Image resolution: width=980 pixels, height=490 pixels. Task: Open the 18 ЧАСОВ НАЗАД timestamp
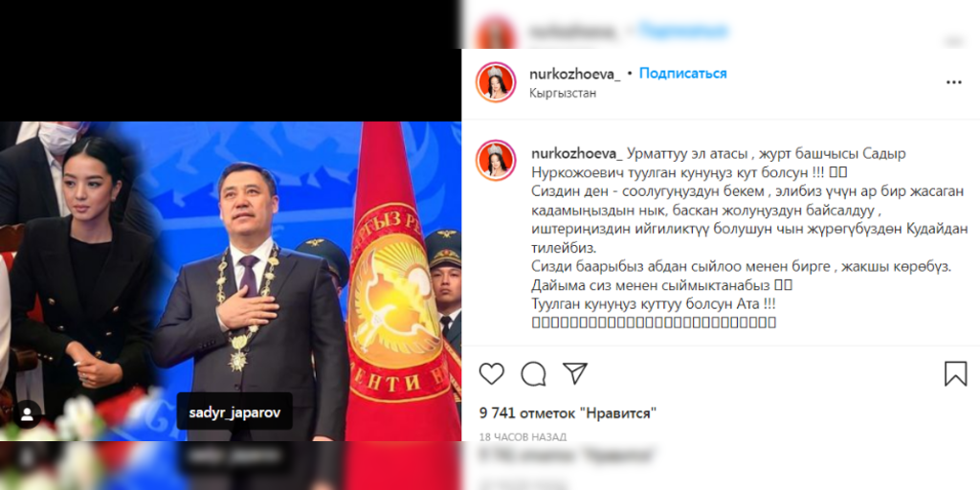pos(523,436)
